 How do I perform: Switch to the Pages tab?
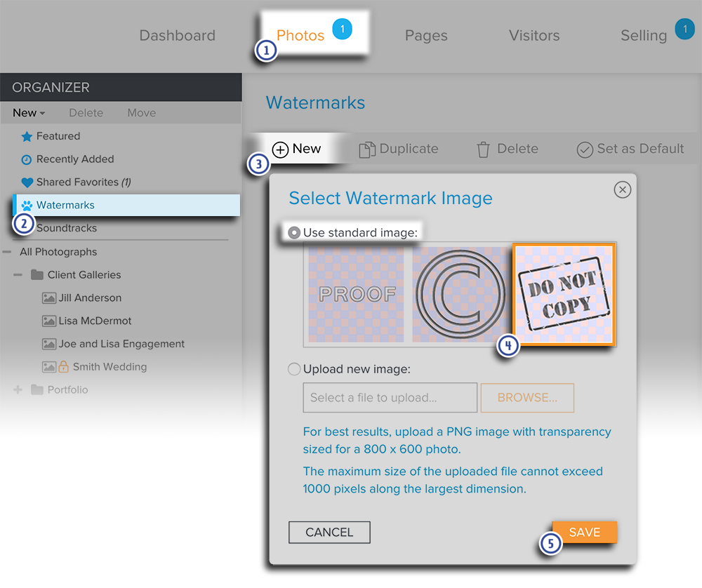426,35
